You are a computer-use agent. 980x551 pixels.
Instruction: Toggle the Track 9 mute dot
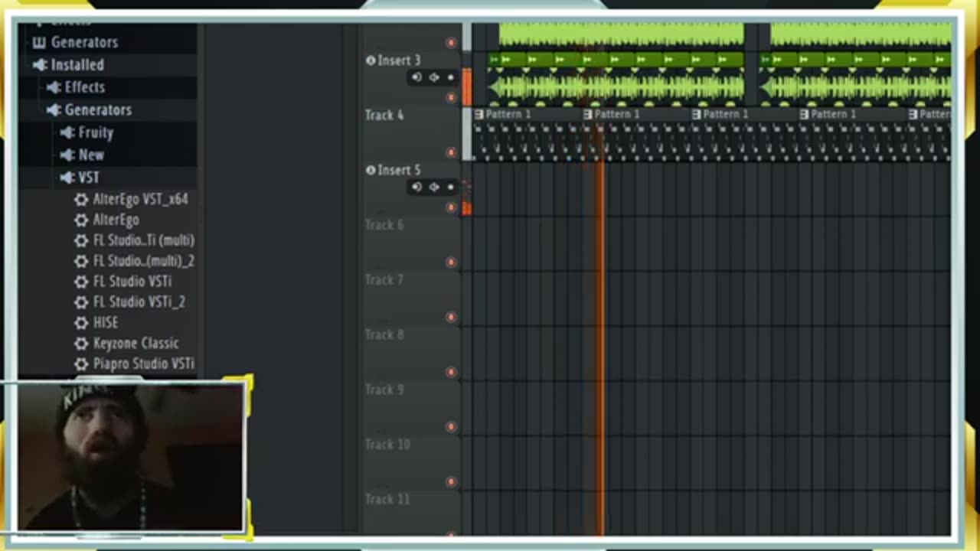451,427
